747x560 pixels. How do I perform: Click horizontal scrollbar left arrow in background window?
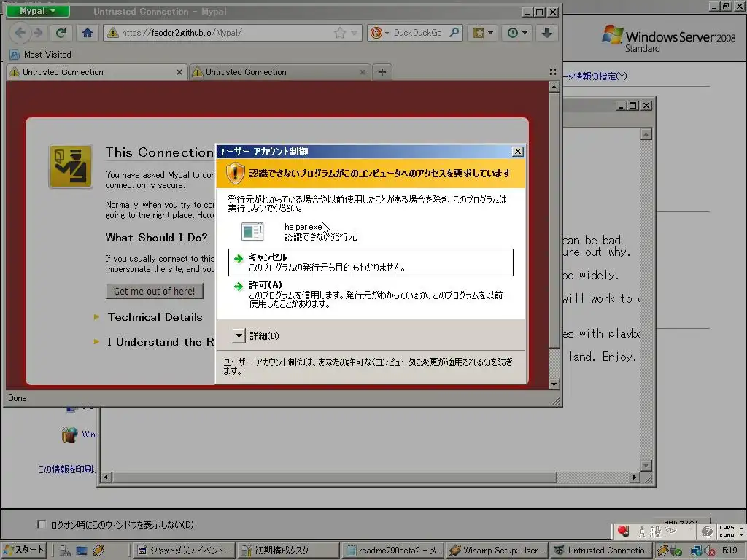[x=107, y=477]
